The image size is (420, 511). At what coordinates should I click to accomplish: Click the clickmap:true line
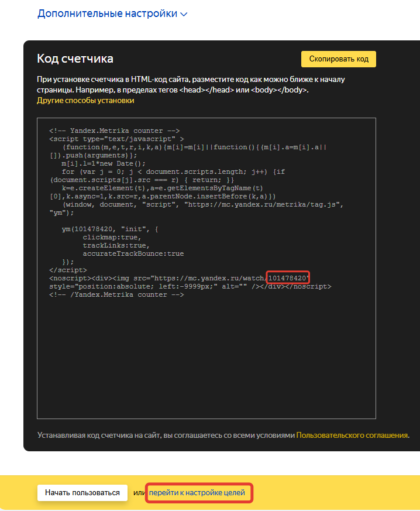[112, 237]
